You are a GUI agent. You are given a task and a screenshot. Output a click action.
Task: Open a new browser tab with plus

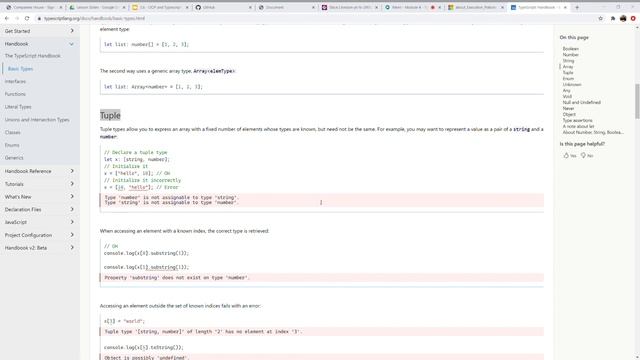coord(577,7)
